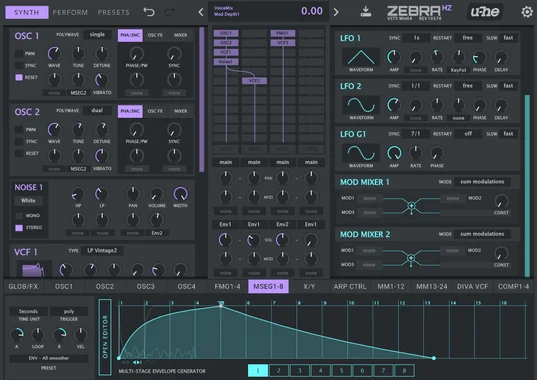The image size is (537, 380).
Task: Open LFO G1 restart 'off' dropdown
Action: click(x=468, y=134)
